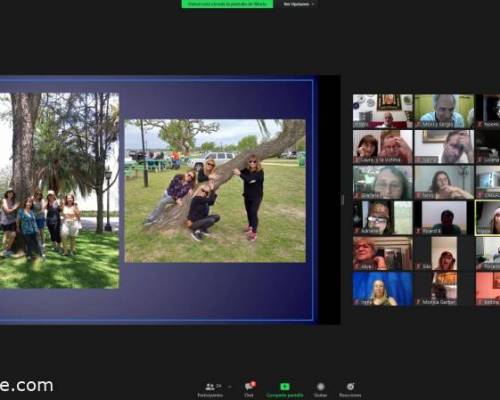The image size is (500, 400).
Task: Click muted mic icon on blue-background tile
Action: pos(357,302)
